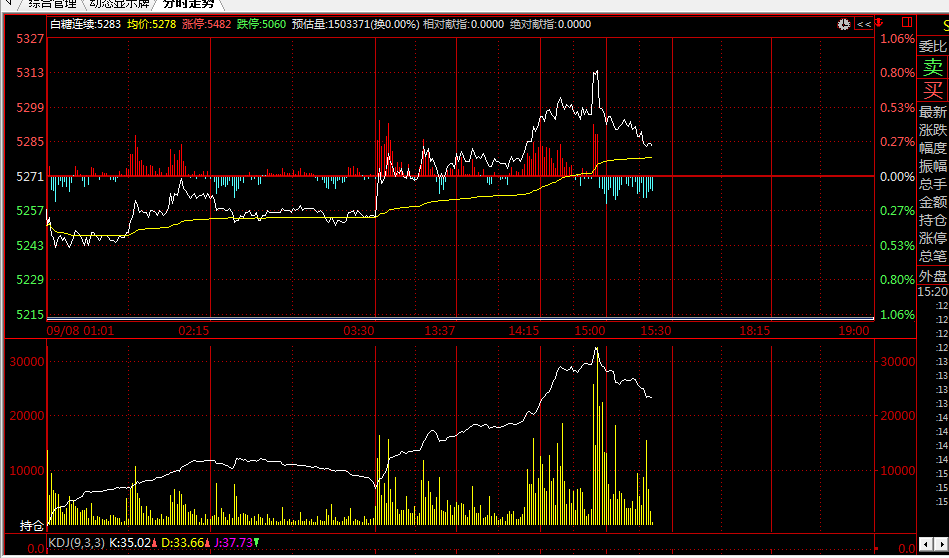
Task: Click the 外盘 row in quote panel
Action: (932, 275)
